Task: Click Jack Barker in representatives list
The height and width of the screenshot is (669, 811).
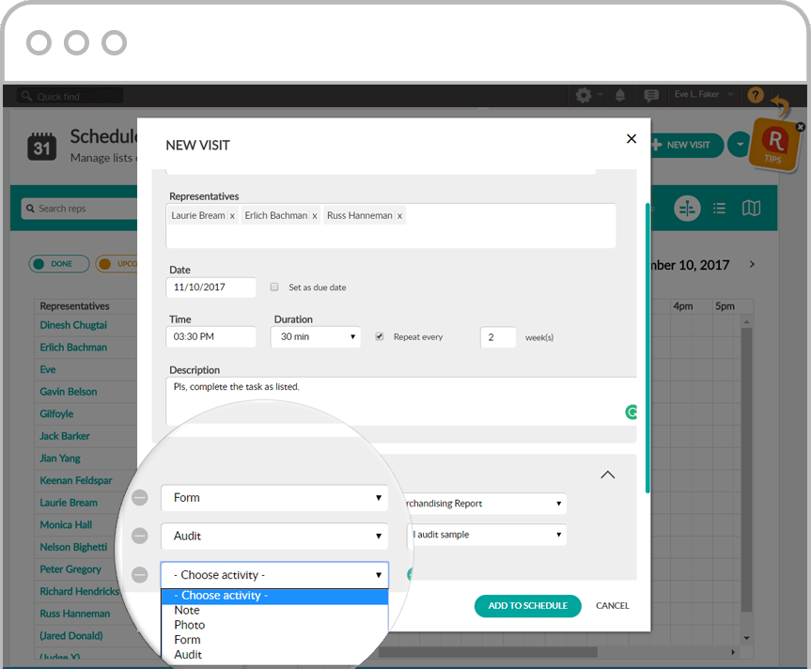Action: (65, 436)
